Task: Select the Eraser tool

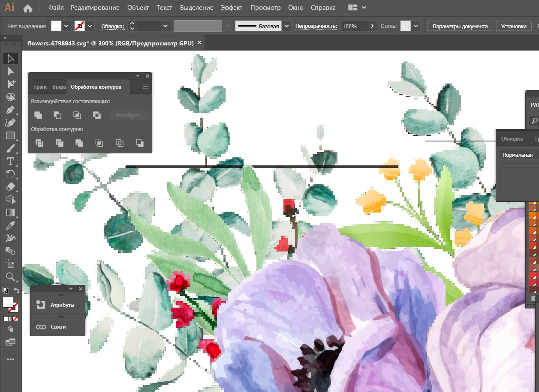Action: point(11,187)
